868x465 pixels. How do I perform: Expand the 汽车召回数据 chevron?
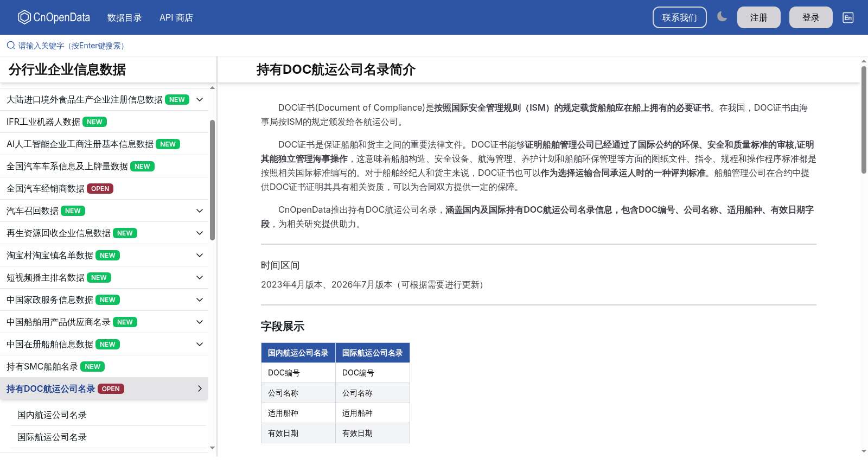(200, 211)
